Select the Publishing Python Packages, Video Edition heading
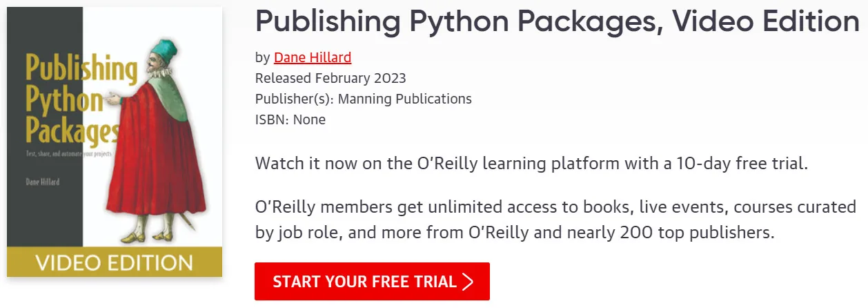868x308 pixels. 557,21
